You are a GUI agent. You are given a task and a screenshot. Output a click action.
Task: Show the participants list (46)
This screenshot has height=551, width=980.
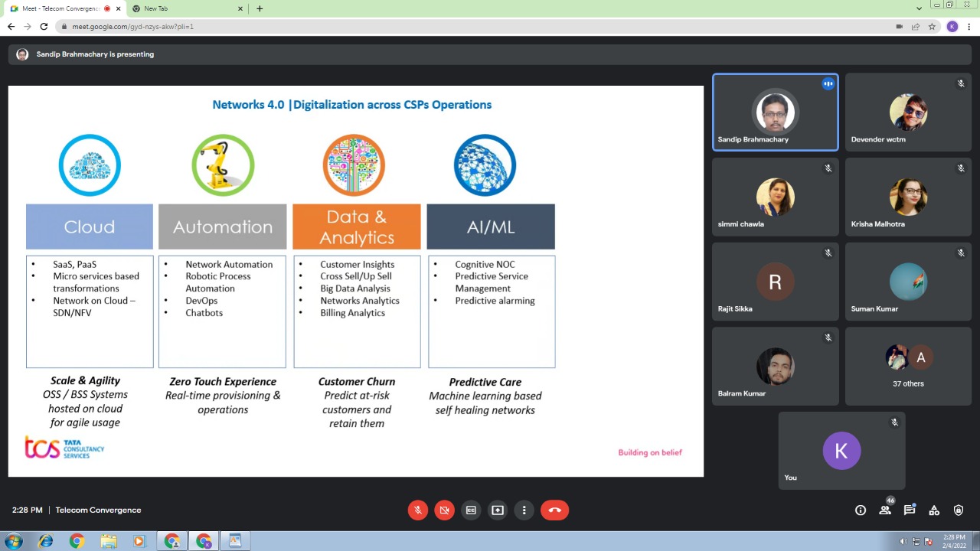pos(885,510)
